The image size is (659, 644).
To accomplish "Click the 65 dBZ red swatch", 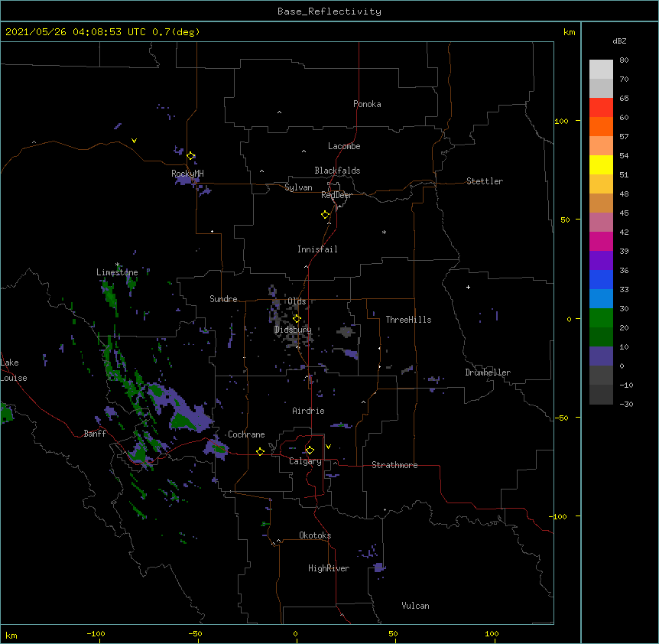I will pyautogui.click(x=601, y=107).
